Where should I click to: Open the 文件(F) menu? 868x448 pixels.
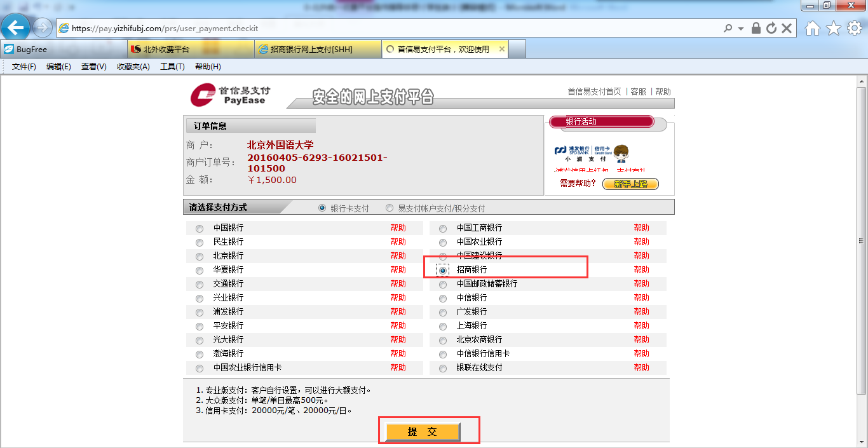[24, 67]
